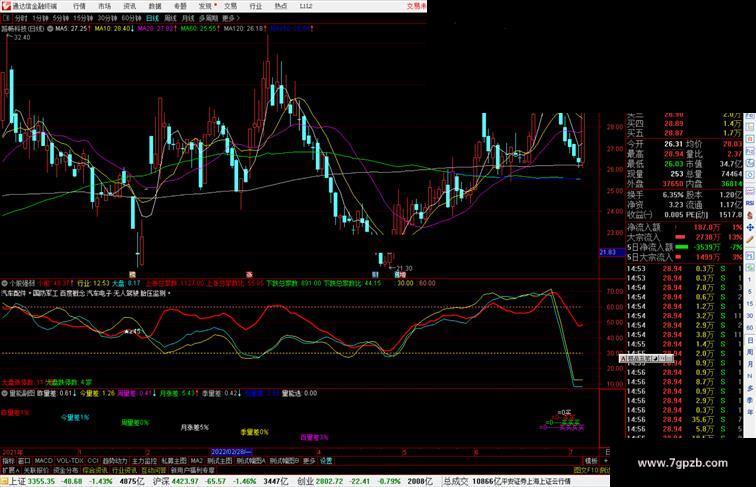Click the RSI icon in right sidebar

tap(750, 203)
